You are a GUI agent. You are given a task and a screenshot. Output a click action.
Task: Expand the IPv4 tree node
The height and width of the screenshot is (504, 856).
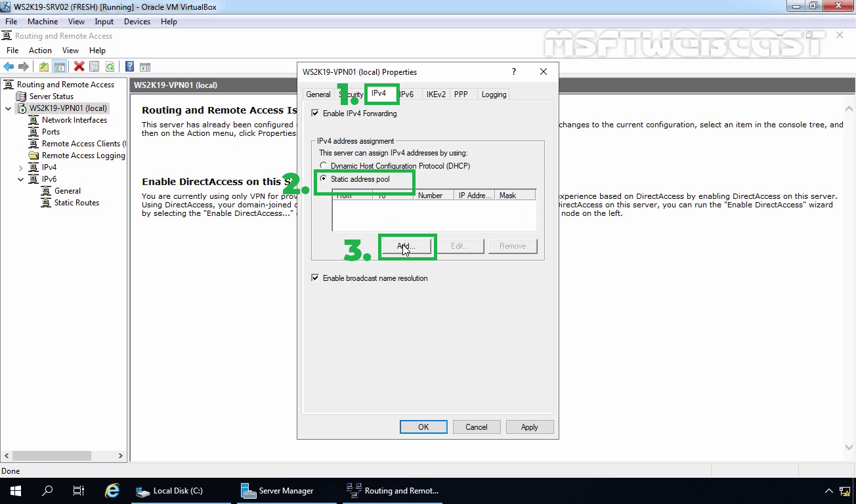20,167
